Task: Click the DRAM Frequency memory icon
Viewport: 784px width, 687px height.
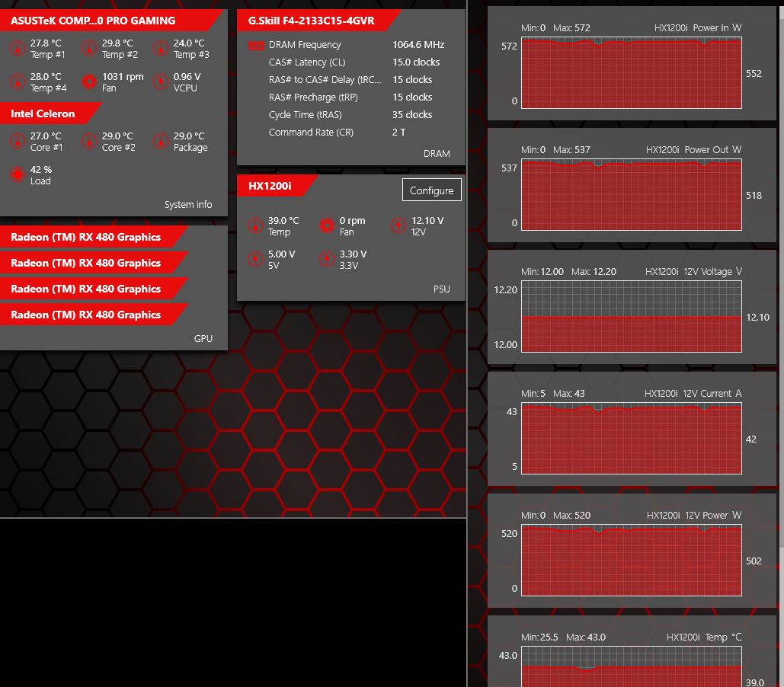Action: click(256, 46)
